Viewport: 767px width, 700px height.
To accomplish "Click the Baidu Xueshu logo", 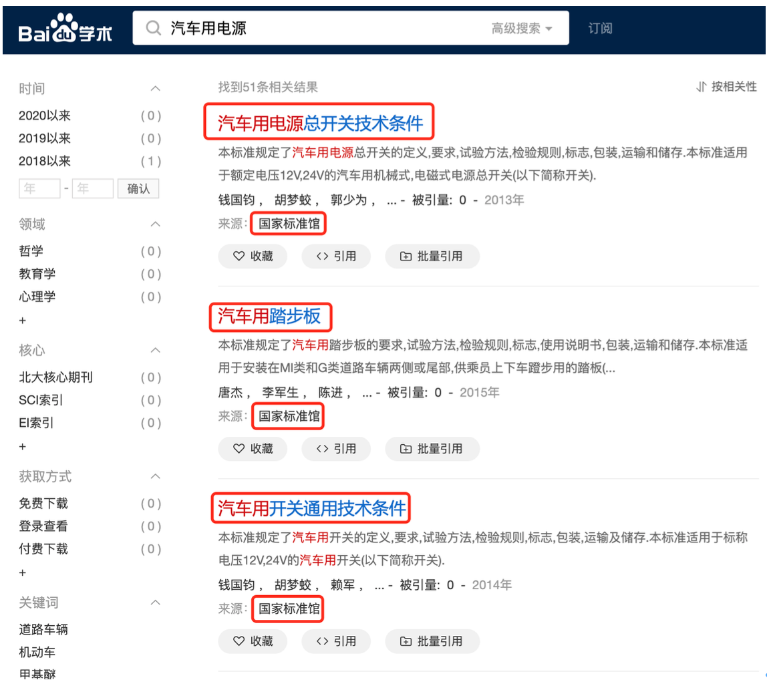I will (65, 28).
